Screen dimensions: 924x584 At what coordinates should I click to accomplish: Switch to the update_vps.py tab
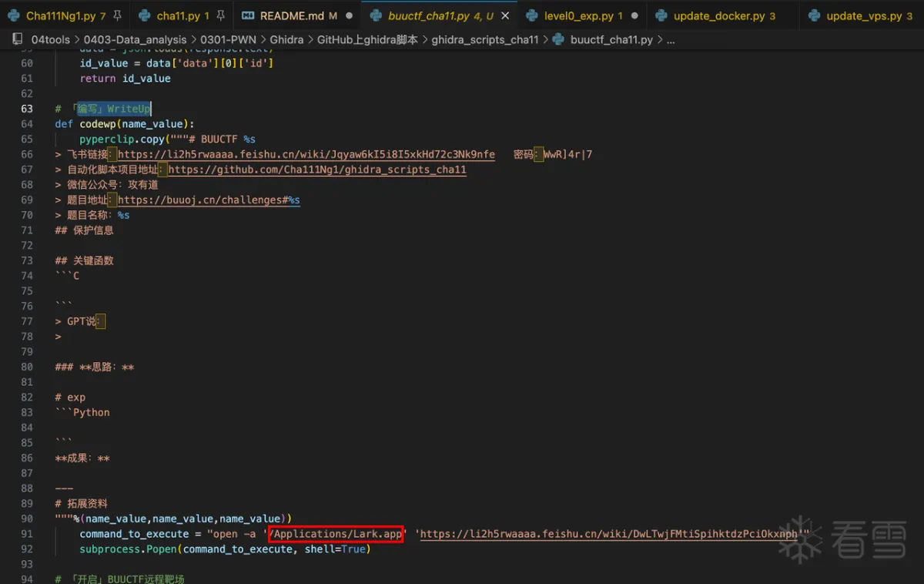point(862,15)
